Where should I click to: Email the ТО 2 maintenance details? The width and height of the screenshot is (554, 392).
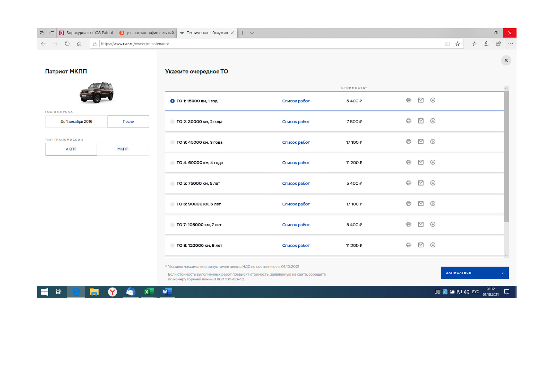point(421,121)
